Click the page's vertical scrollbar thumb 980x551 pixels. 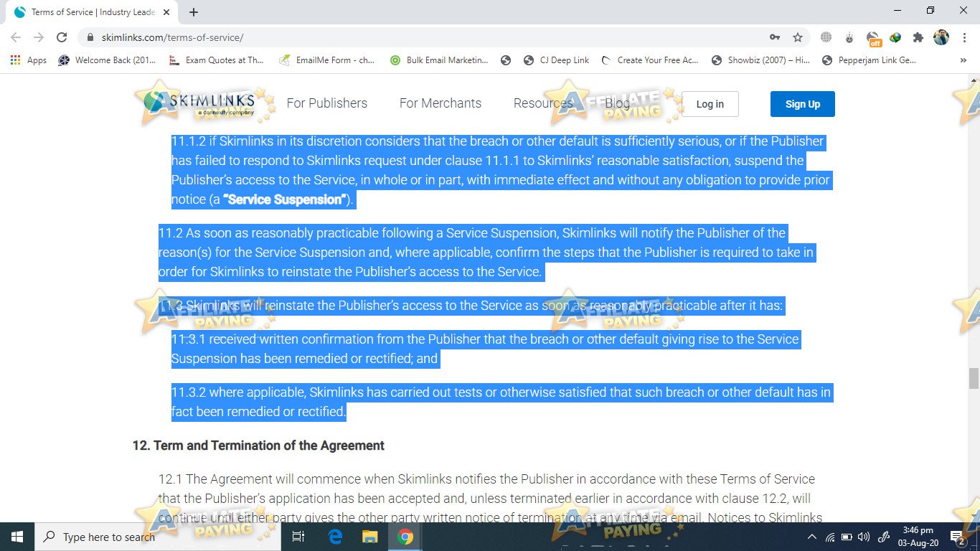(x=974, y=378)
